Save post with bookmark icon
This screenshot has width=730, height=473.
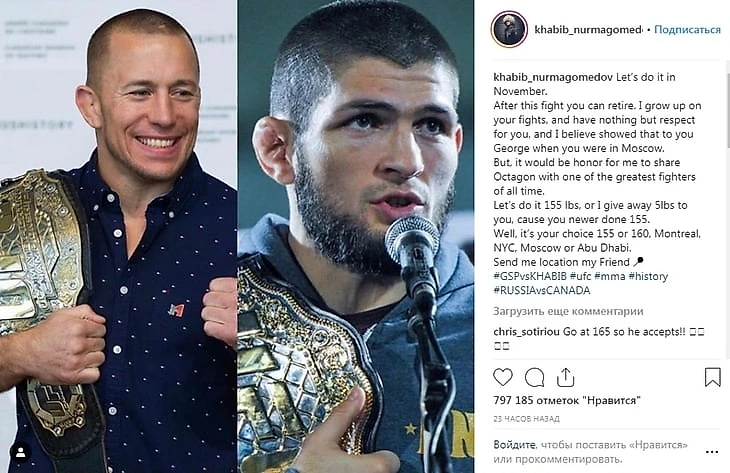click(712, 377)
